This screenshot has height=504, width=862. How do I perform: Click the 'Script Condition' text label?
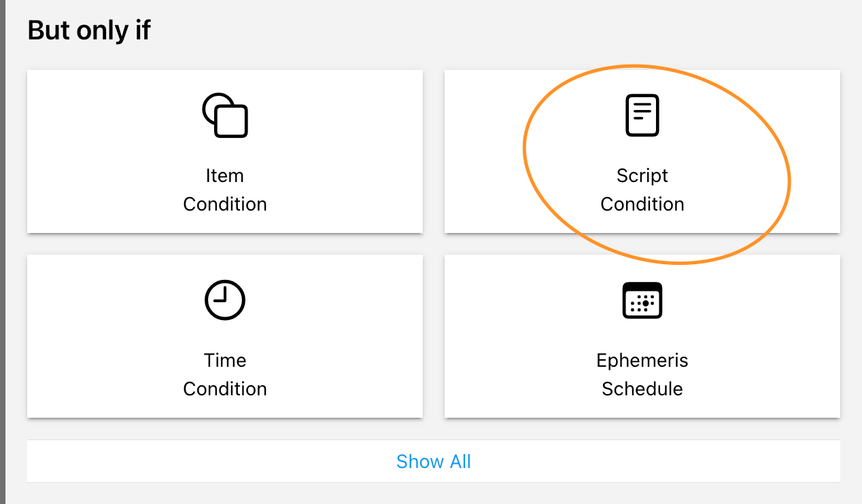(x=642, y=190)
